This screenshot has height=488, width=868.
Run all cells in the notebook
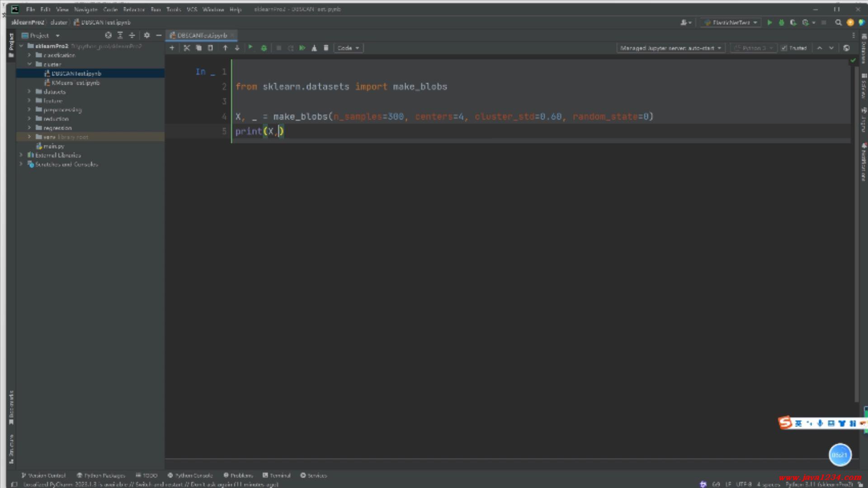pos(302,48)
